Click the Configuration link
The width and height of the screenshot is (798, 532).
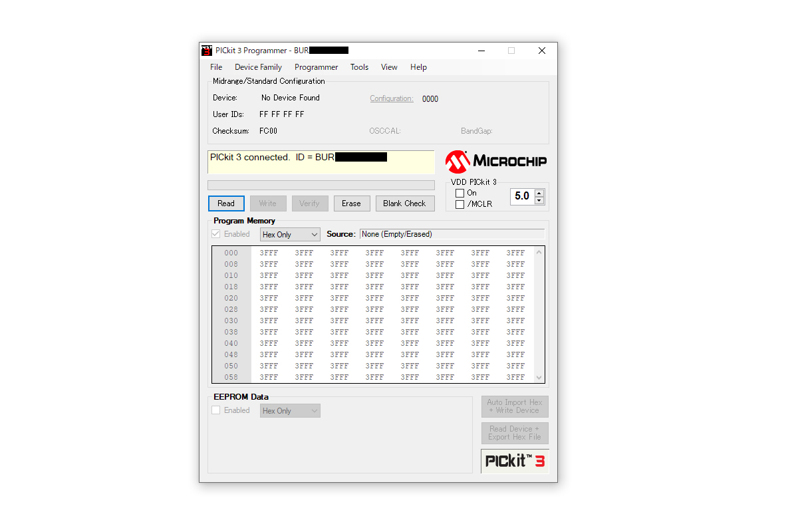pos(391,98)
